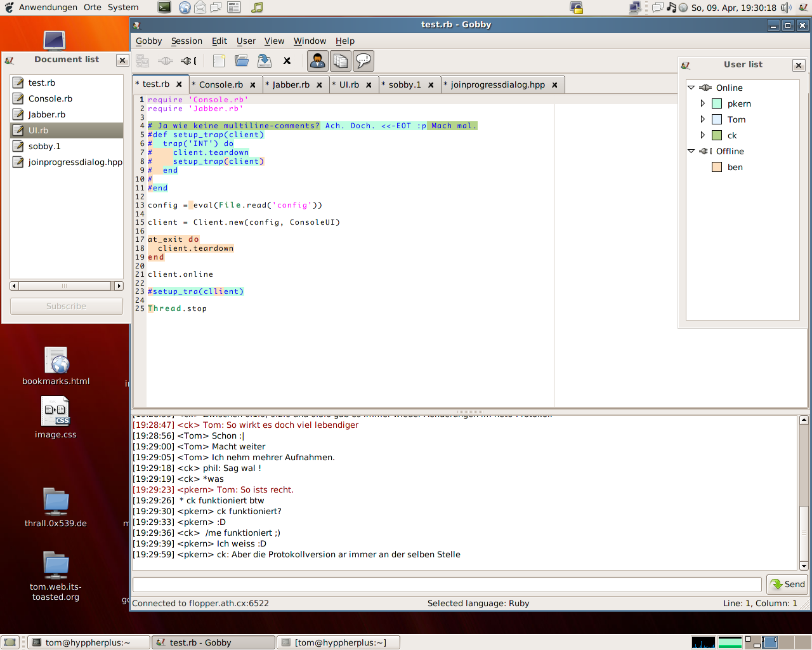This screenshot has height=650, width=812.
Task: Toggle the chat panel button
Action: 363,61
